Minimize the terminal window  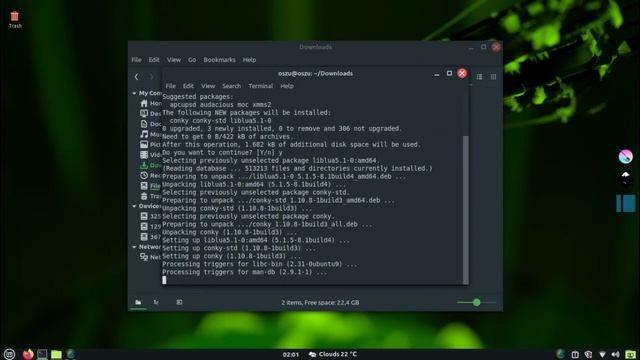click(x=436, y=74)
